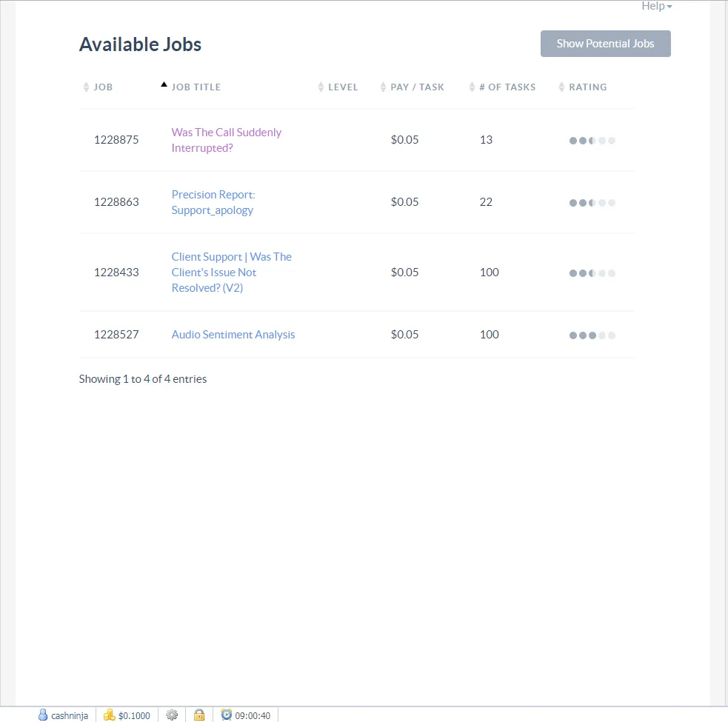728x722 pixels.
Task: Open job 'Was The Call Suddenly Interrupted?'
Action: point(226,140)
